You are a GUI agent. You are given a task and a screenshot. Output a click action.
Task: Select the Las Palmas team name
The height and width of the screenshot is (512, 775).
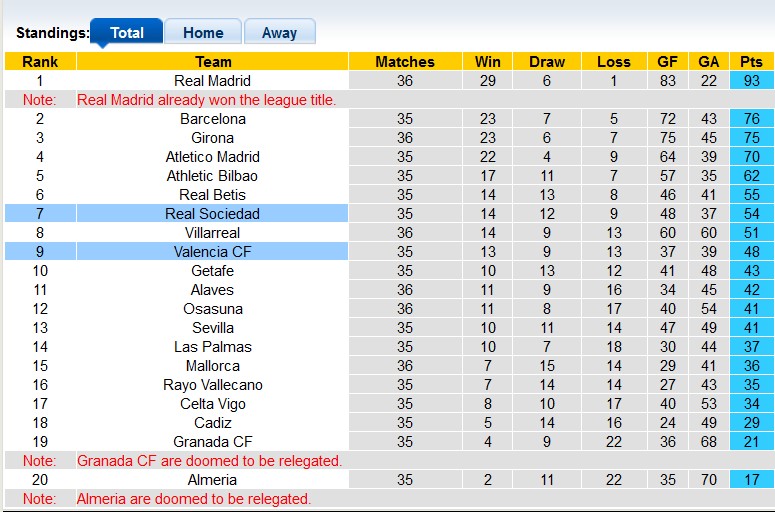(212, 347)
